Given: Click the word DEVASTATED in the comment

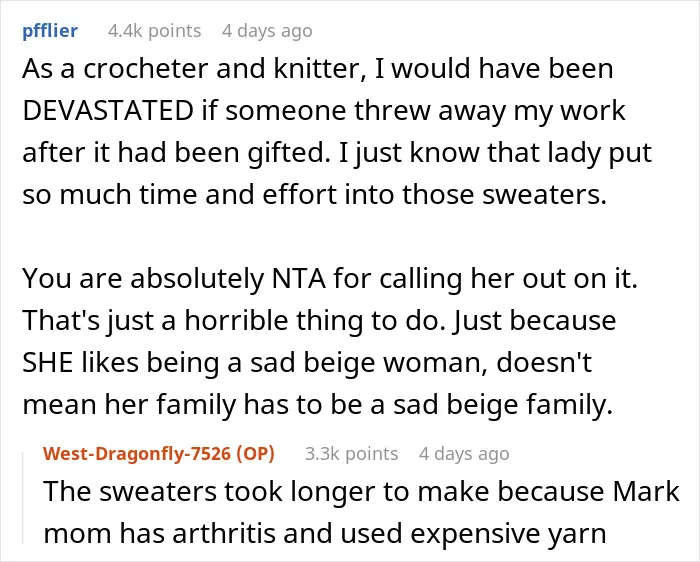Looking at the screenshot, I should point(108,111).
